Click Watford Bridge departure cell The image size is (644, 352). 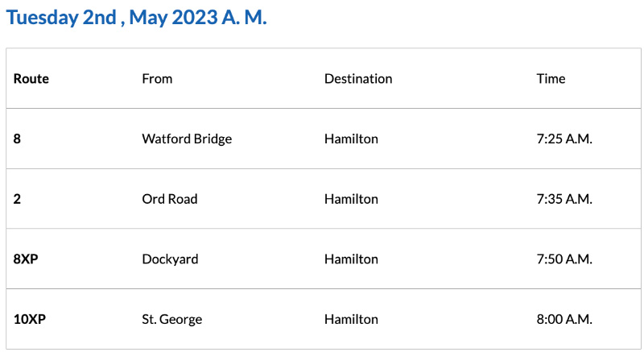coord(187,139)
